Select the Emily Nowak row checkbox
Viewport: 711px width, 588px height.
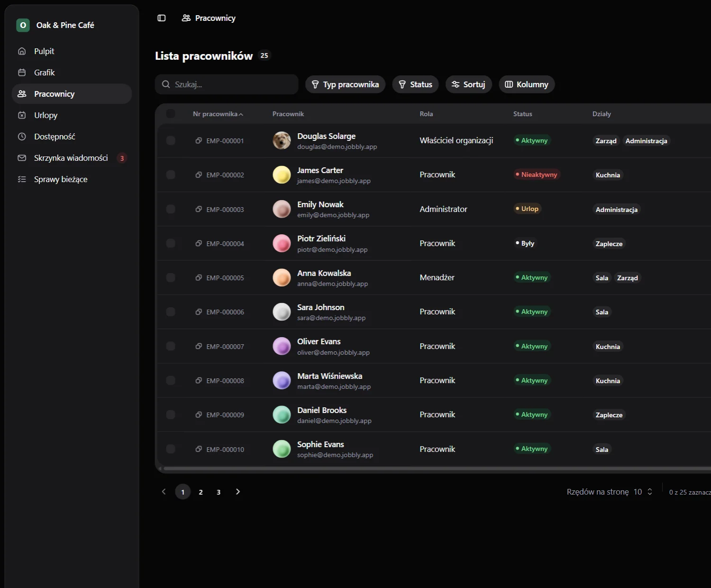coord(171,209)
